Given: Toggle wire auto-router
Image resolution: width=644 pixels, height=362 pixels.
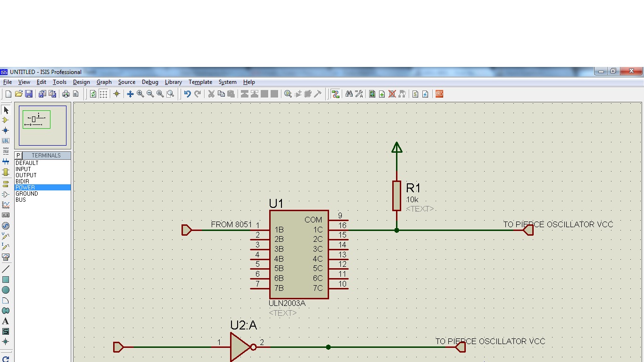Looking at the screenshot, I should (x=335, y=94).
